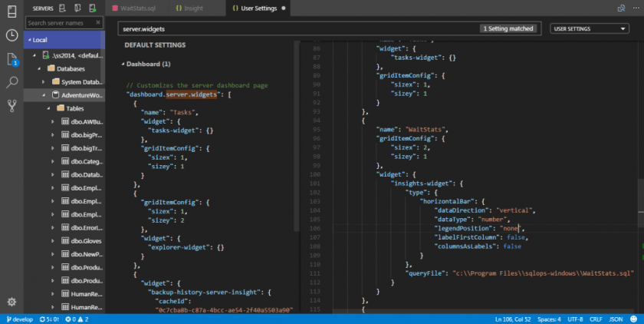
Task: Click the CRLF line ending indicator
Action: (x=596, y=319)
